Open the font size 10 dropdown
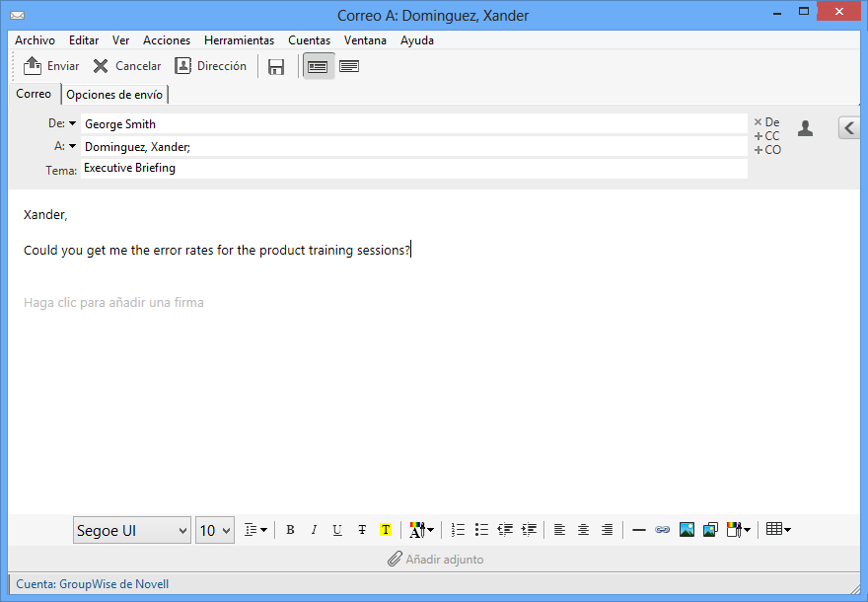The image size is (868, 602). pos(215,531)
